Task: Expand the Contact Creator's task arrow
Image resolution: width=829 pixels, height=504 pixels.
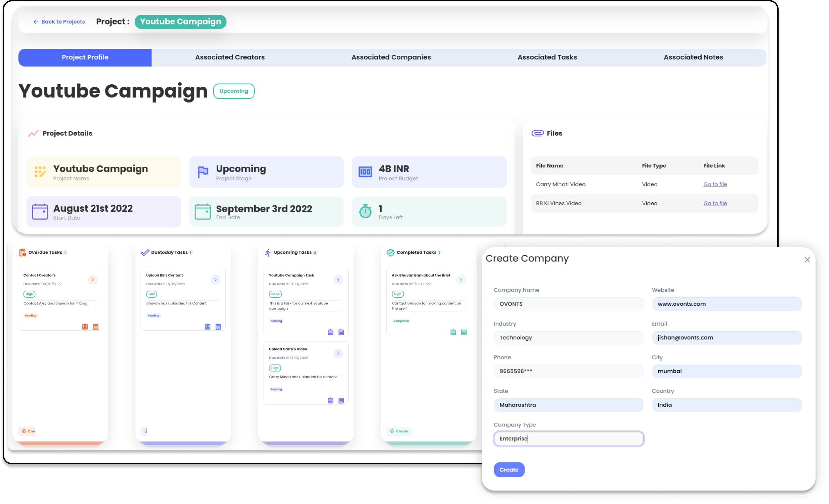Action: coord(92,280)
